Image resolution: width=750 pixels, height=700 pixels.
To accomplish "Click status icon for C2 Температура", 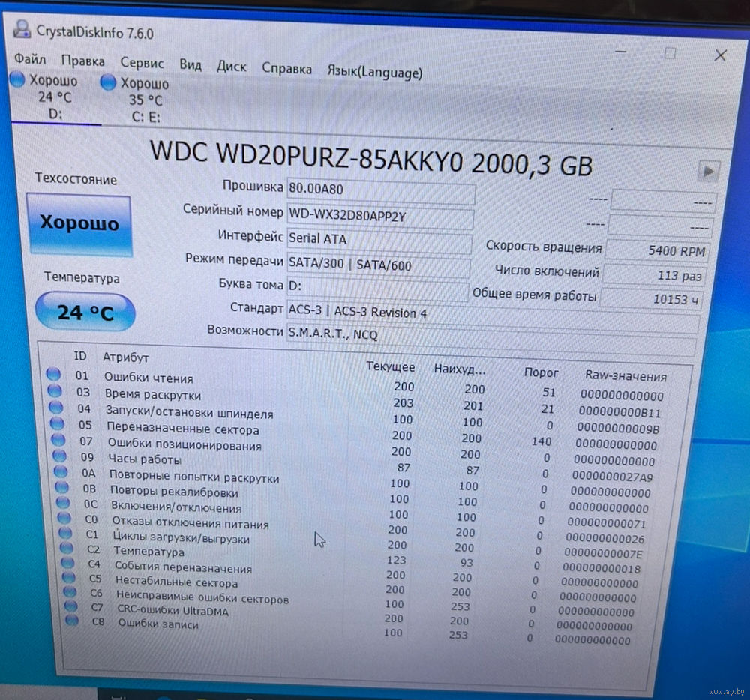I will click(x=67, y=547).
